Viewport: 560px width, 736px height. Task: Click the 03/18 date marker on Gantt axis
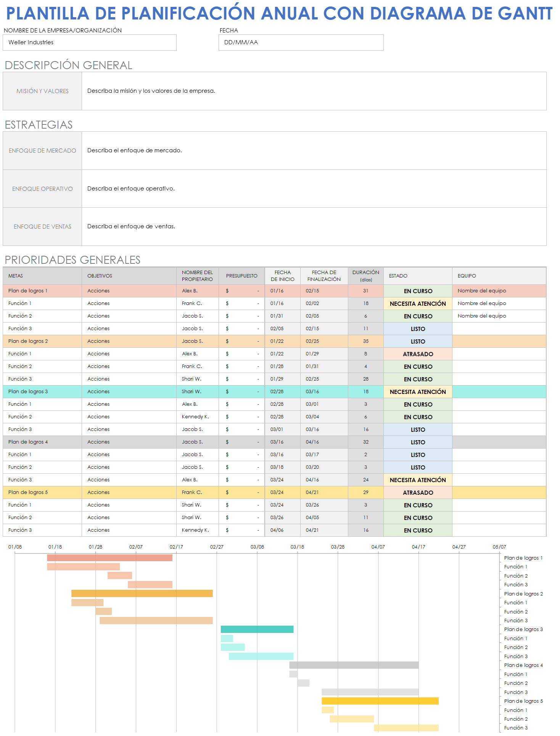pos(297,547)
